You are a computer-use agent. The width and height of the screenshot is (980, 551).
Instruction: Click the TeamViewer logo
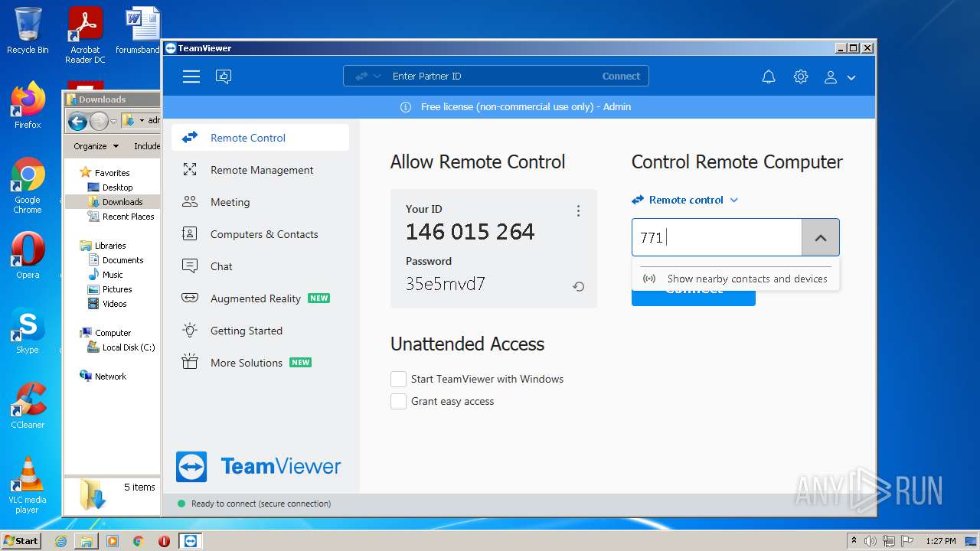tap(258, 466)
